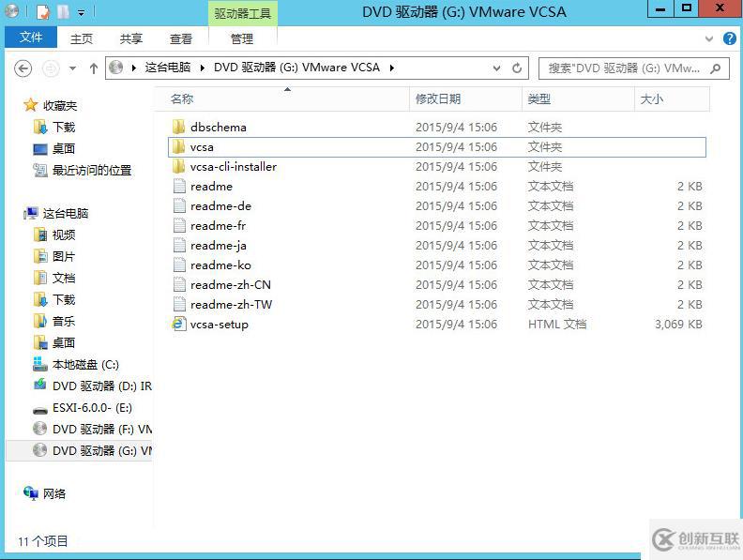Switch to the 共享 ribbon tab
743x560 pixels.
tap(131, 38)
